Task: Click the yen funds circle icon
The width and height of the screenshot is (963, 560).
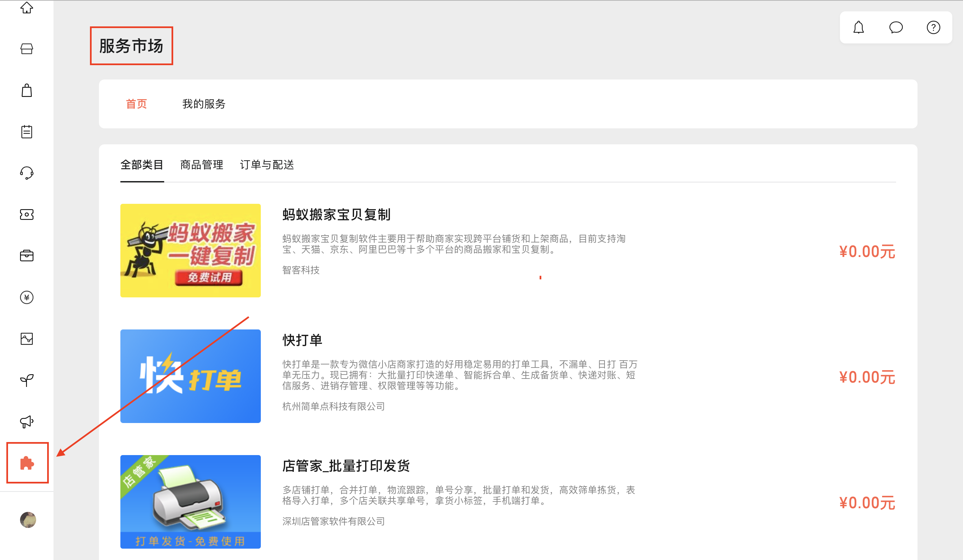Action: point(27,297)
